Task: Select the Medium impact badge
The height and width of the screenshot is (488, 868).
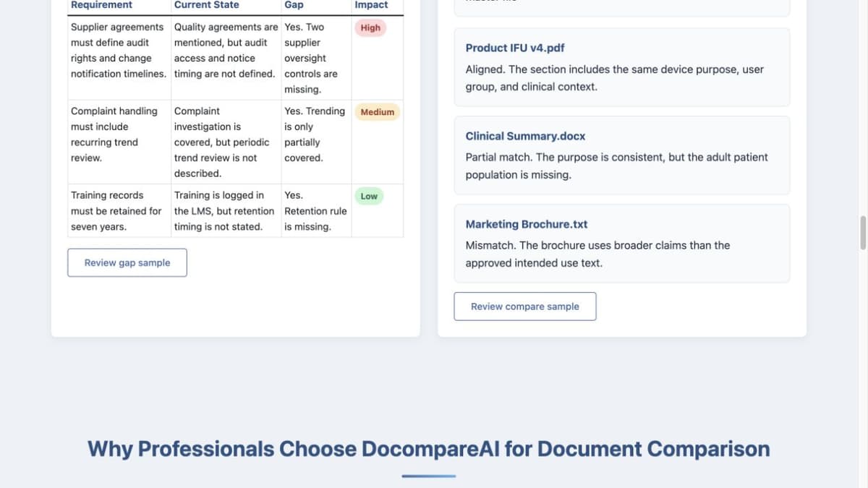Action: pyautogui.click(x=378, y=112)
